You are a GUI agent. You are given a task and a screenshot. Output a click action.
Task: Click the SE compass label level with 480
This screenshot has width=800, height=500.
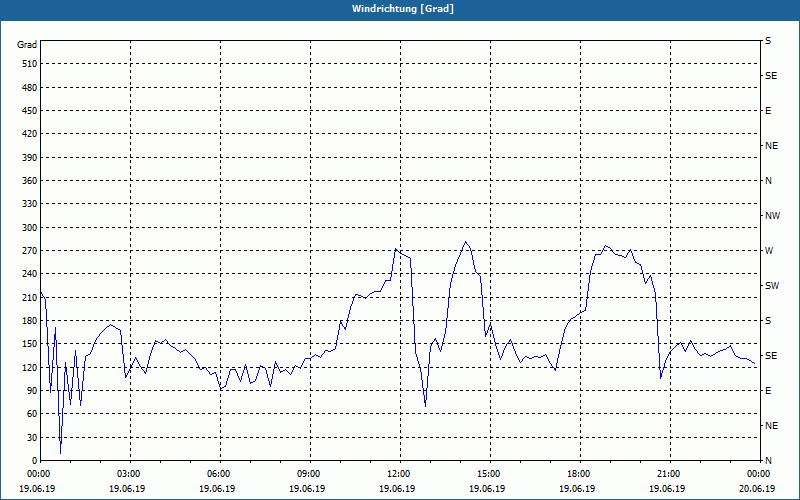(x=771, y=76)
